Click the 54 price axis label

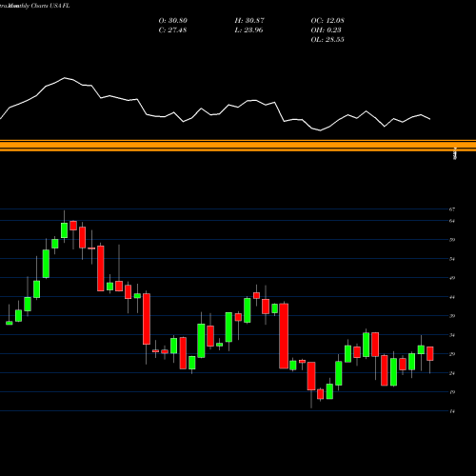point(452,259)
